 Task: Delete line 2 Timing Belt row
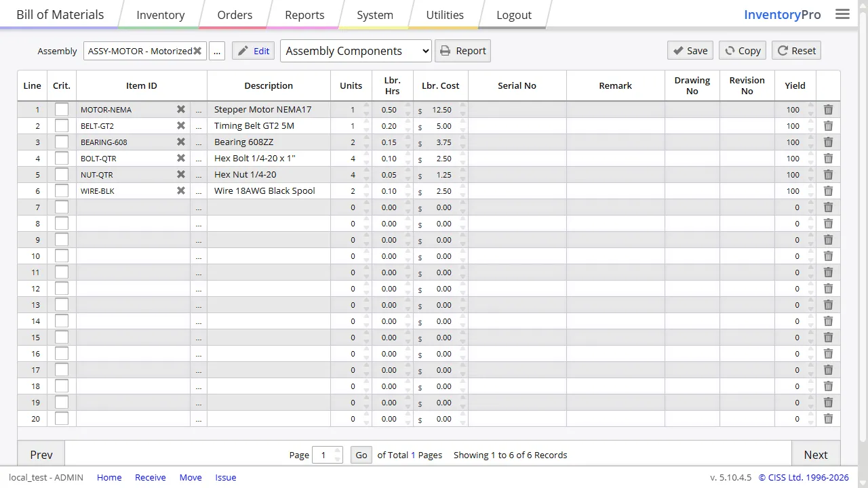click(x=828, y=126)
